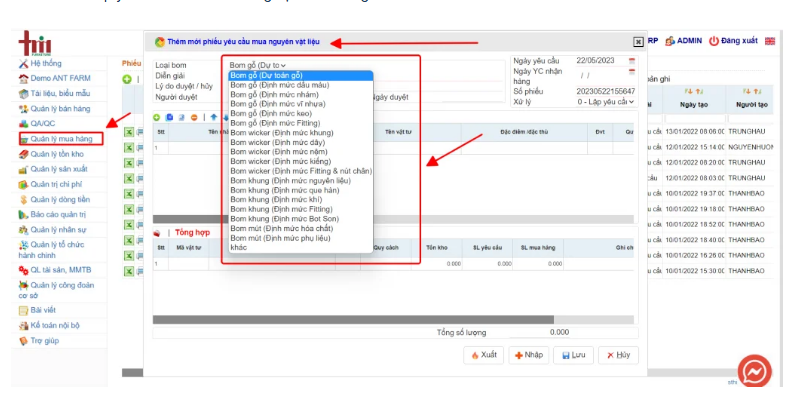Expand the Loại bom dropdown
This screenshot has width=791, height=398.
click(257, 65)
